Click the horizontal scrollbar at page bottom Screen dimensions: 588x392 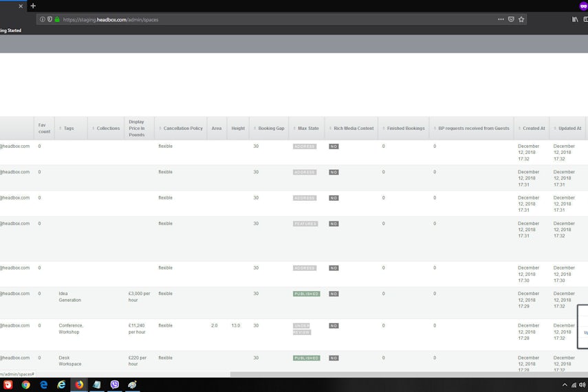(409, 374)
